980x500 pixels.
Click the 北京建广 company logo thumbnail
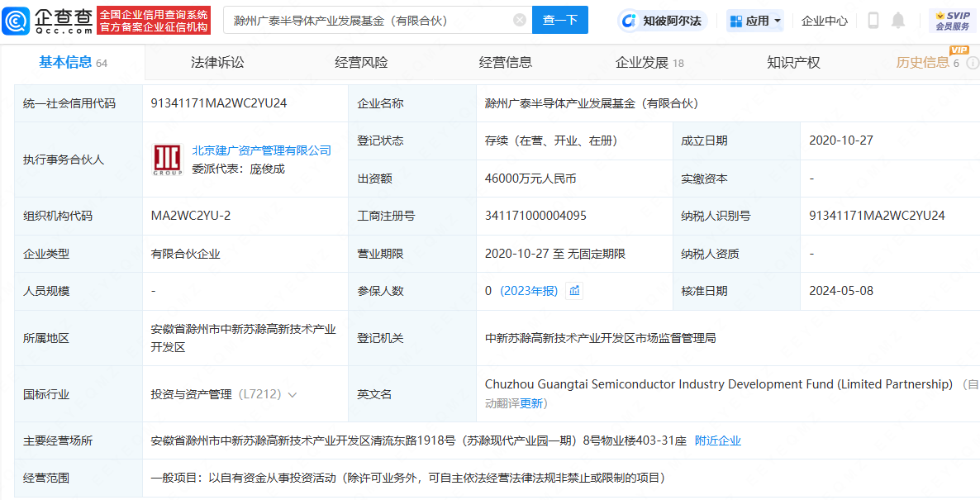point(166,159)
